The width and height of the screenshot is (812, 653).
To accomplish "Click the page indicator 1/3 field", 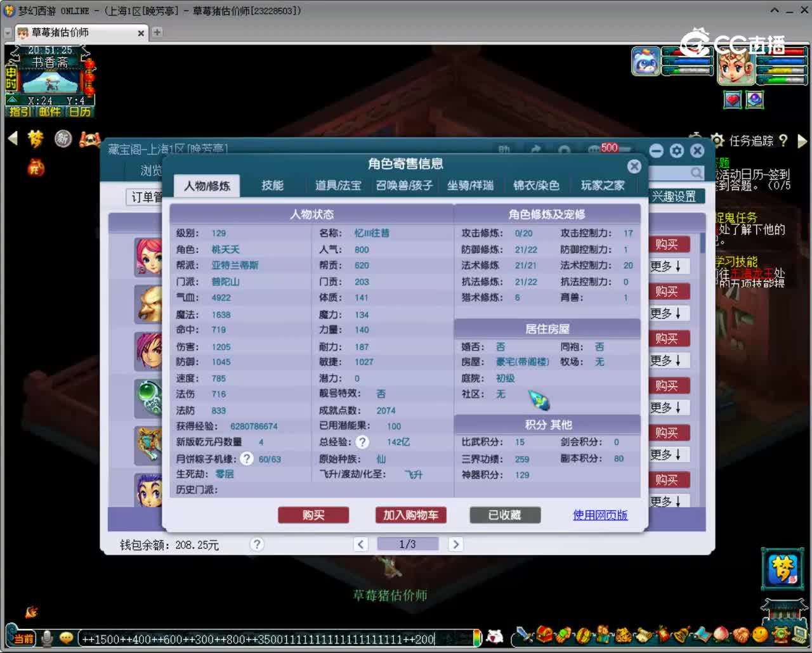I will point(407,544).
